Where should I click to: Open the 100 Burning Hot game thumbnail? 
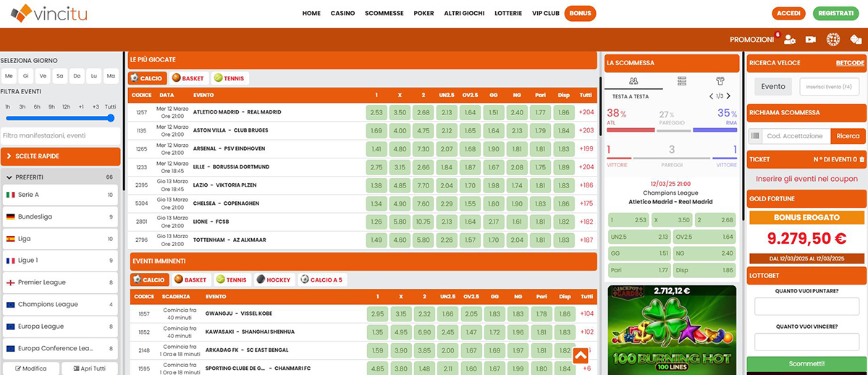coord(672,330)
